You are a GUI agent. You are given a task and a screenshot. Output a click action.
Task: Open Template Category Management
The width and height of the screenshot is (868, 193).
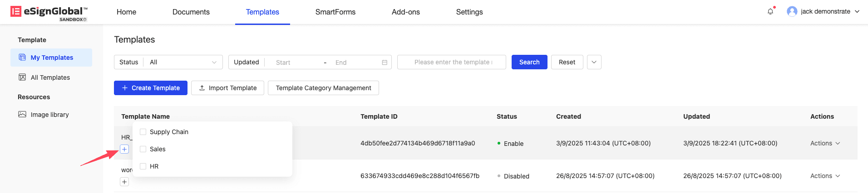click(323, 88)
